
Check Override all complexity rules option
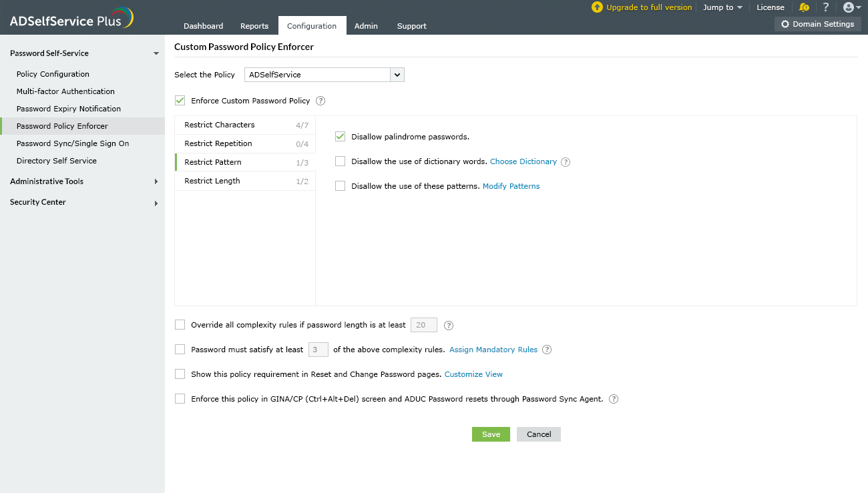pos(180,325)
